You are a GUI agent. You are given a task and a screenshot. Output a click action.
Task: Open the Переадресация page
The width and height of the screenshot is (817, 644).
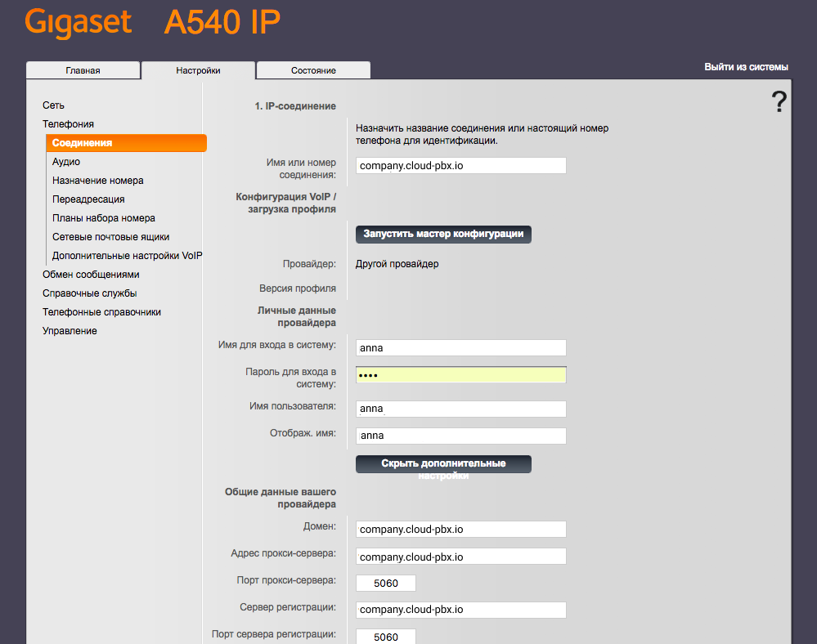click(x=88, y=199)
